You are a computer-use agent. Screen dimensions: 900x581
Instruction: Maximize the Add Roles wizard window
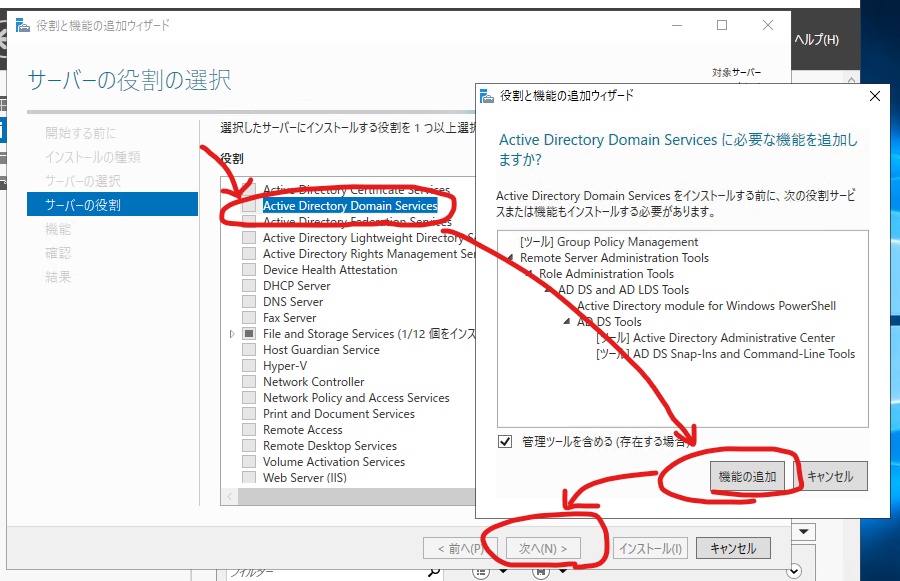tap(722, 25)
